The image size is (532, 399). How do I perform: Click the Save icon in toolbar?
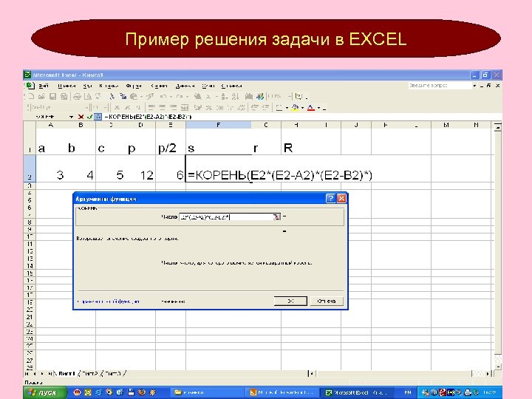coord(52,96)
